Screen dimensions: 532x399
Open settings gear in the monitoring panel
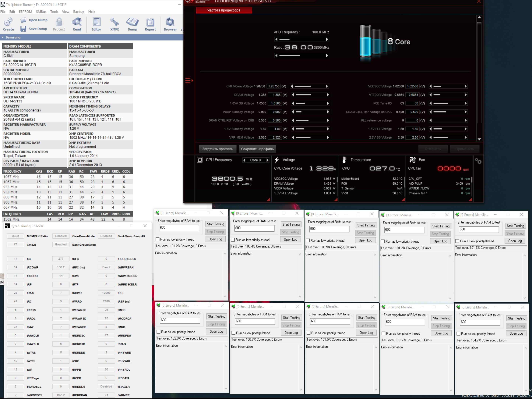[x=478, y=161]
